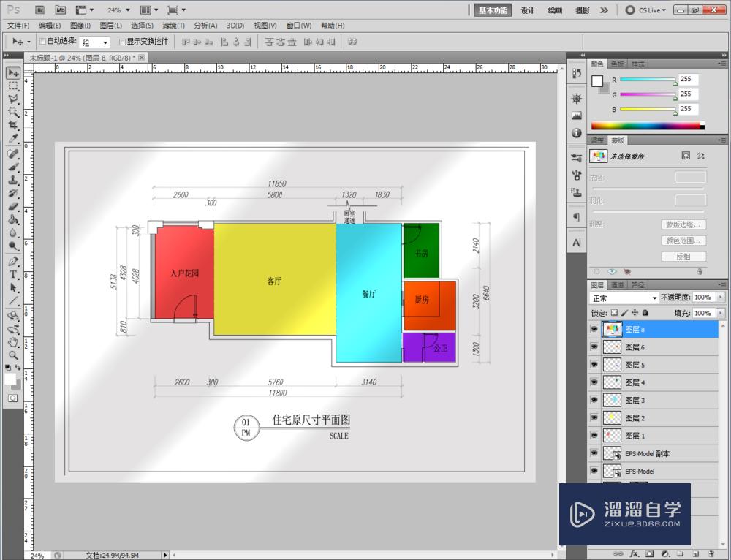Click the 反相 button in the Masks panel
Viewport: 731px width, 560px height.
683,256
